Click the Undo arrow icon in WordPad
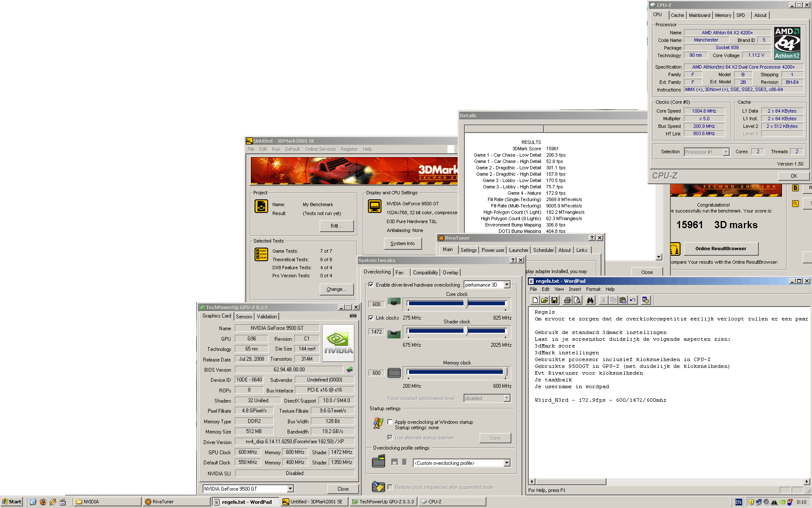This screenshot has width=812, height=508. [633, 300]
